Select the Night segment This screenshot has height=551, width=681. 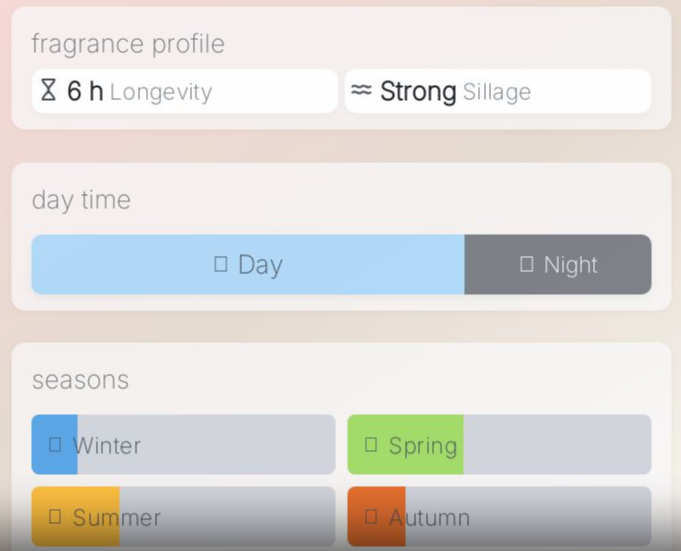point(558,264)
